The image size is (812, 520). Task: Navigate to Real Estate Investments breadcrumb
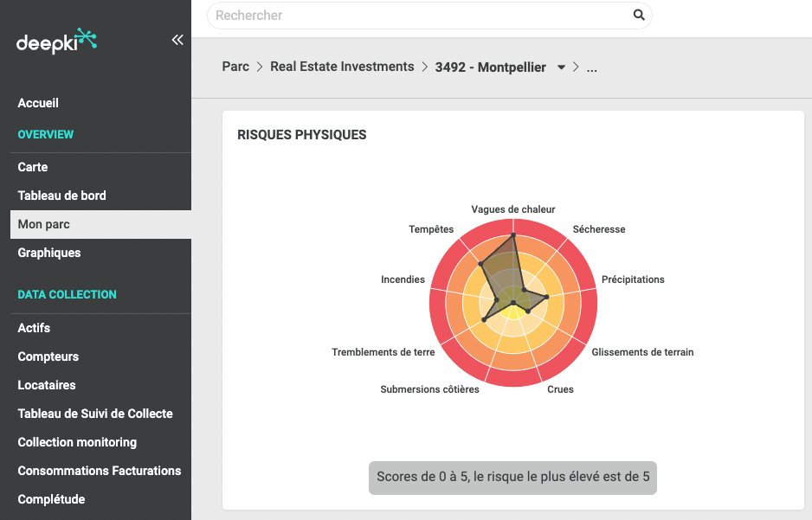coord(341,67)
